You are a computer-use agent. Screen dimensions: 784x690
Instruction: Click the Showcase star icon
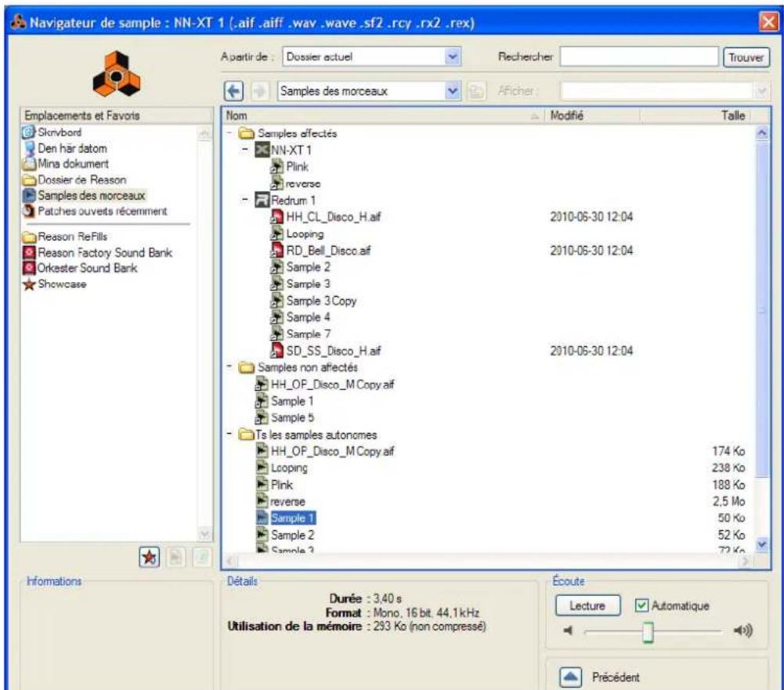(31, 284)
